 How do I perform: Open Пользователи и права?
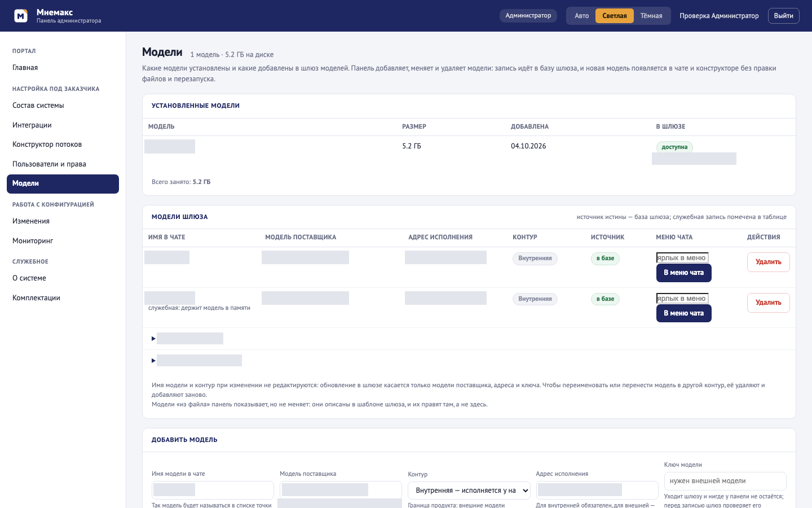pos(63,164)
